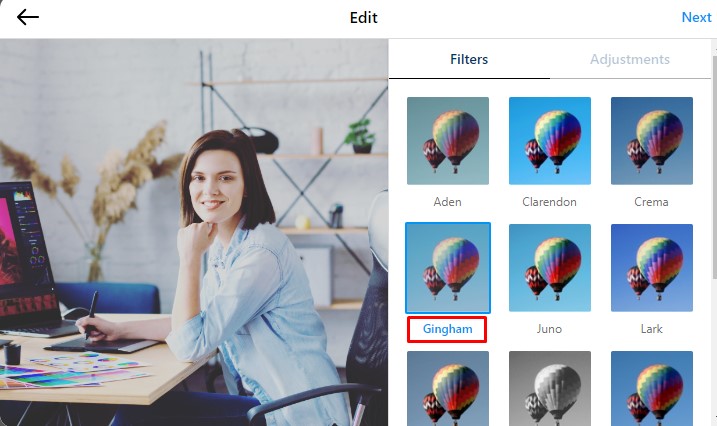The width and height of the screenshot is (717, 426).
Task: Pick the Juno filter balloon thumbnail
Action: click(550, 268)
